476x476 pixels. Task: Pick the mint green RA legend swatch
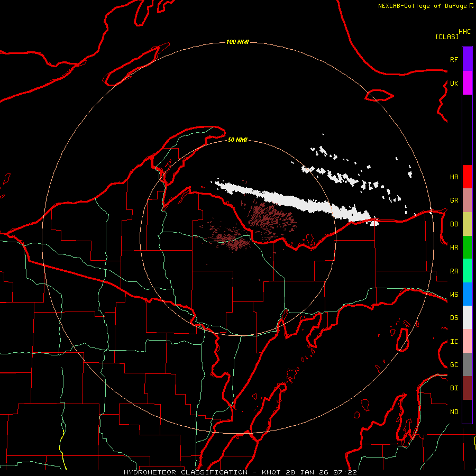point(467,270)
